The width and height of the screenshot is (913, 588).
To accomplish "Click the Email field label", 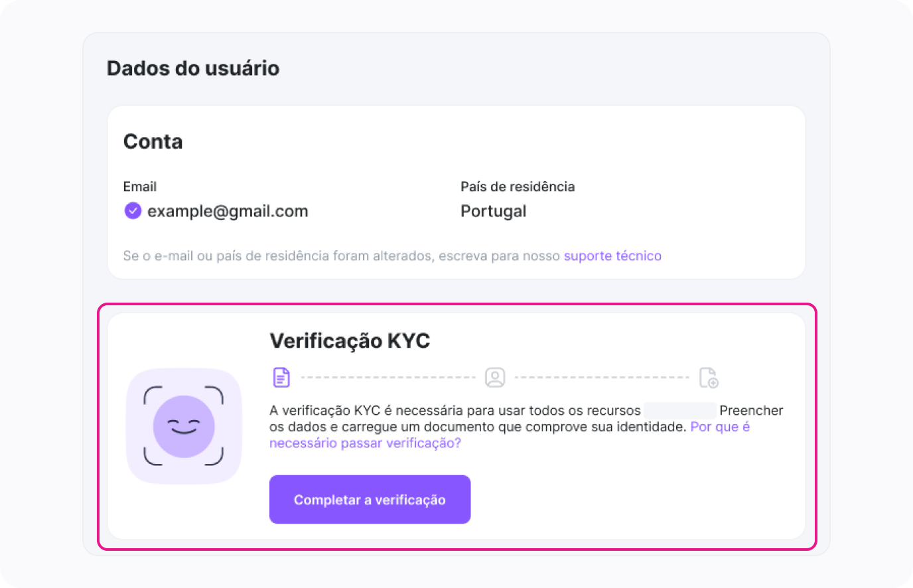I will 140,186.
